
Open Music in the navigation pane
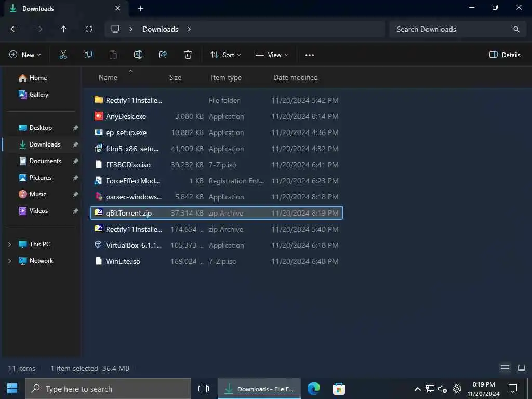point(37,194)
